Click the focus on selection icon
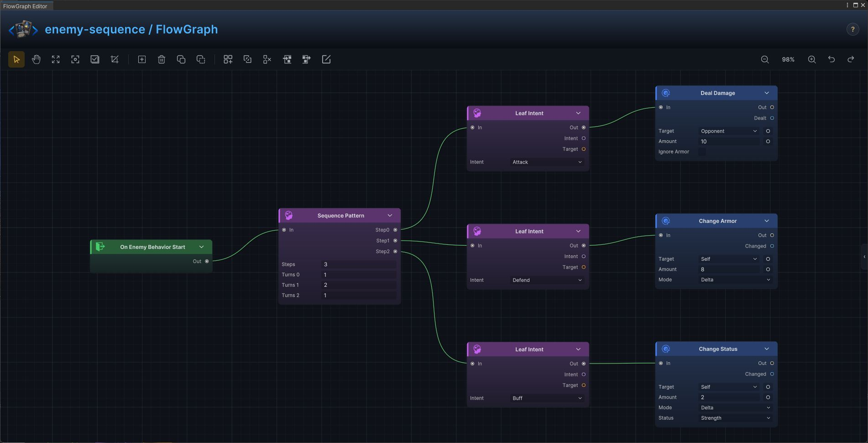Image resolution: width=868 pixels, height=443 pixels. [75, 59]
